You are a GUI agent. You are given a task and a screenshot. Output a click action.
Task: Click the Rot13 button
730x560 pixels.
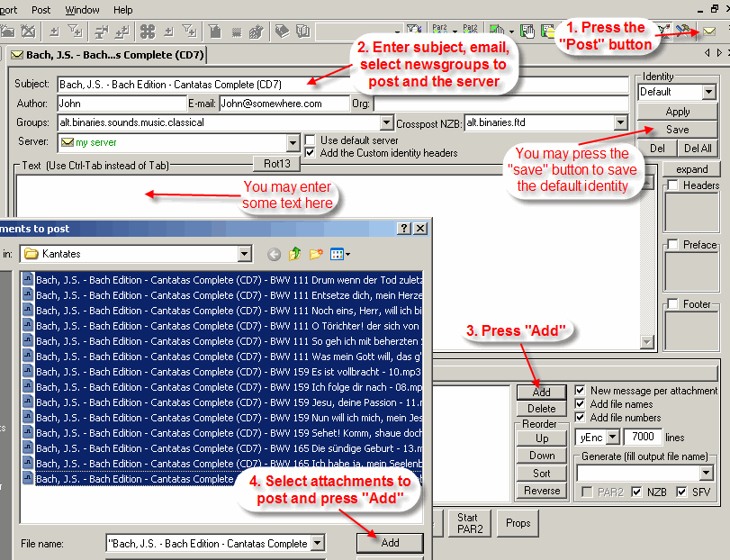coord(276,163)
